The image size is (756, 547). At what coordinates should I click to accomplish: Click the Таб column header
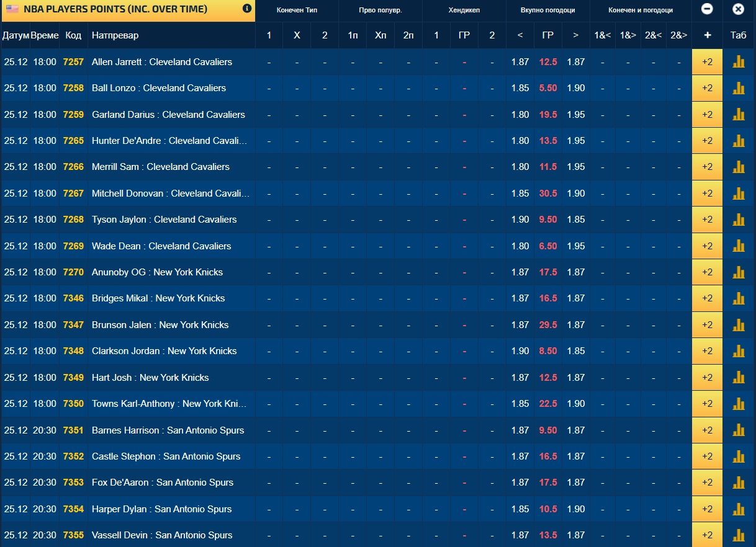(738, 35)
